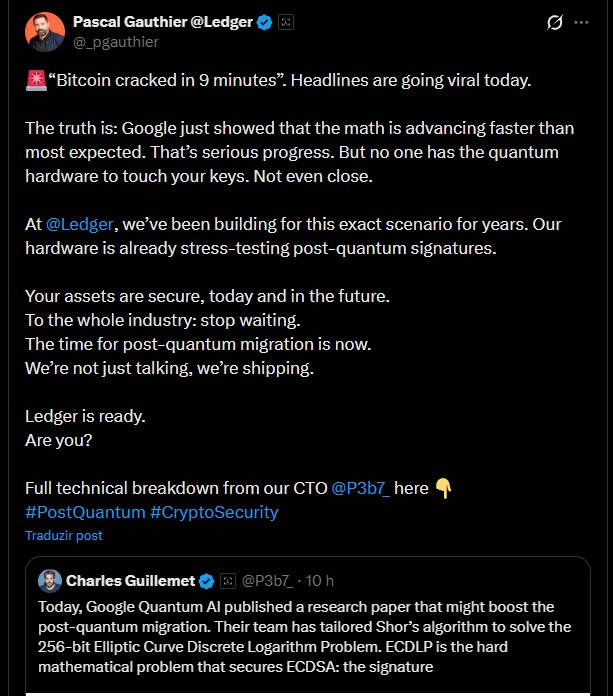Open the #PostQuantum hashtag

tap(85, 512)
